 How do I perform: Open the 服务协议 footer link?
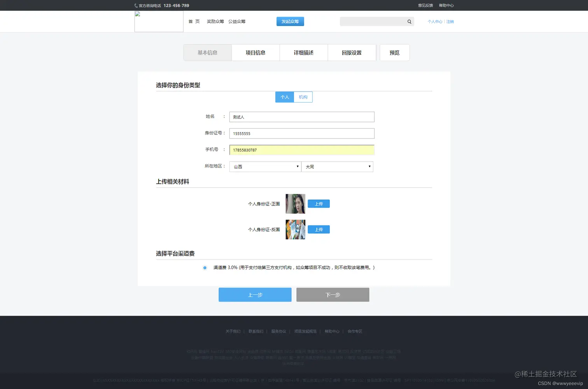pyautogui.click(x=279, y=331)
